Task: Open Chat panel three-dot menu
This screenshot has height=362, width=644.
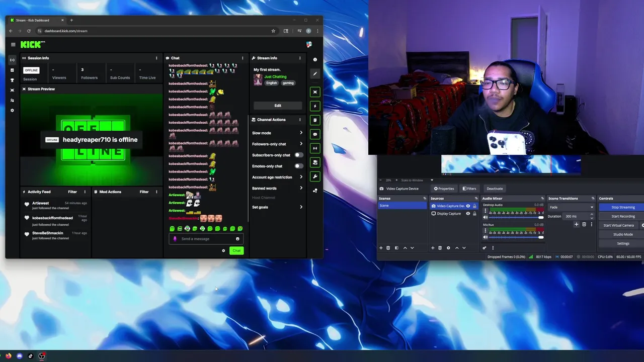Action: 243,58
